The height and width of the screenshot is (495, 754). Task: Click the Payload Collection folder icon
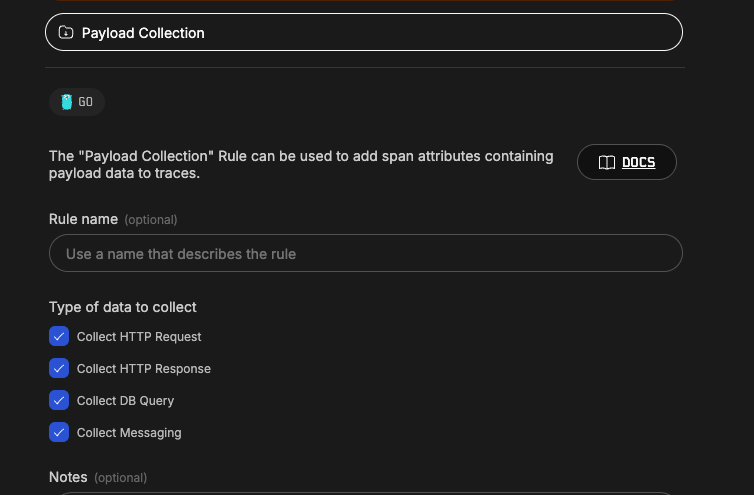[66, 32]
